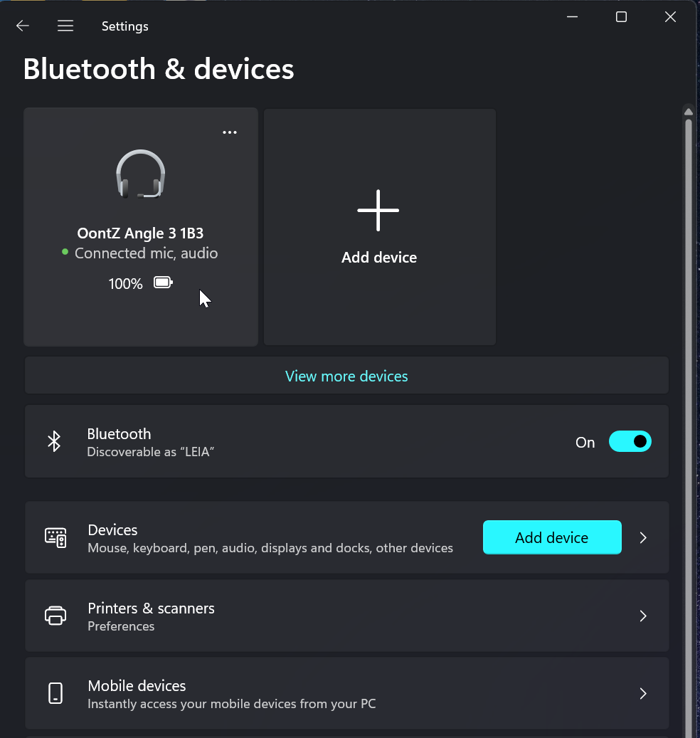This screenshot has width=700, height=738.
Task: Expand Devices row with its chevron
Action: tap(643, 537)
